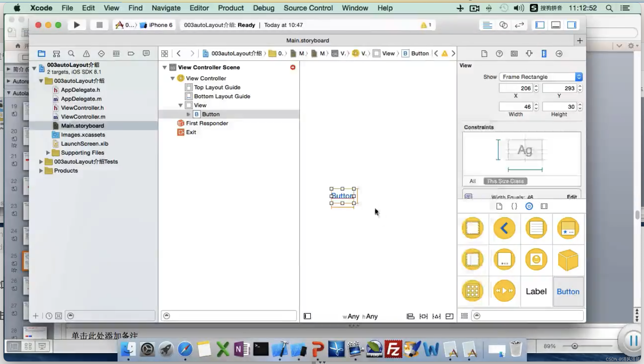Pick the Button object in library
The width and height of the screenshot is (644, 364).
(568, 292)
